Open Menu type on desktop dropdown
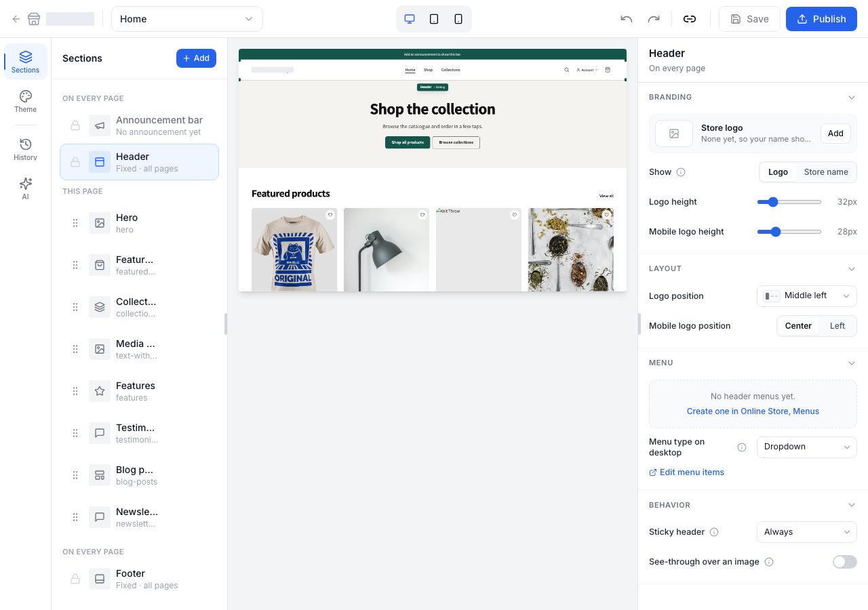 click(807, 447)
